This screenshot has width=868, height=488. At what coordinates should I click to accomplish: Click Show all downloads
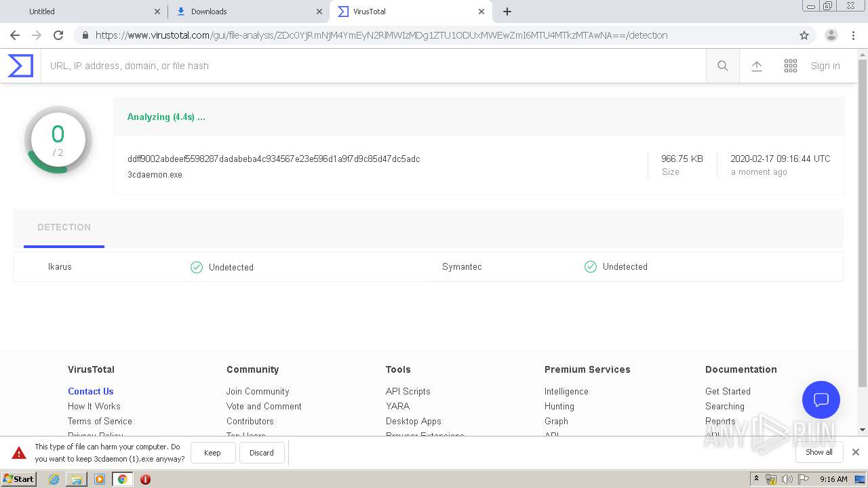point(819,452)
